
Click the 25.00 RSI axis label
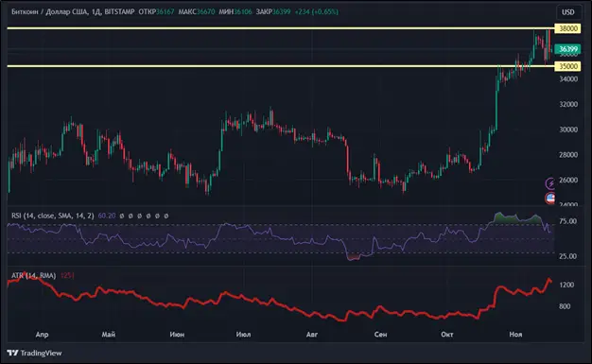tap(567, 256)
